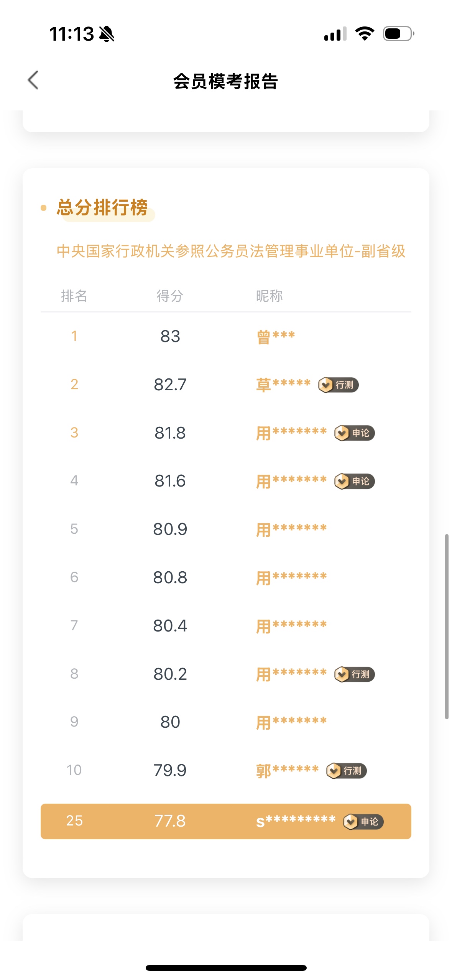The image size is (452, 980).
Task: Tap the muted bell icon by clock
Action: (x=107, y=34)
